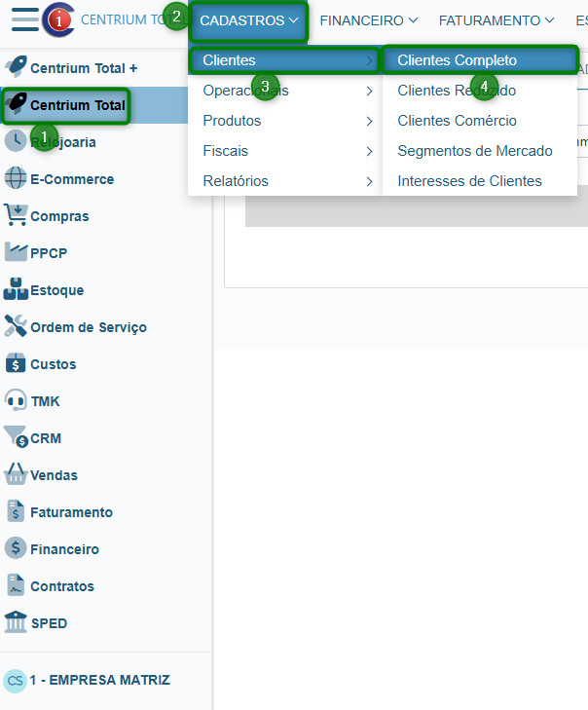This screenshot has width=588, height=710.
Task: Click 1 - EMPRESA MATRIZ company selector
Action: point(99,680)
